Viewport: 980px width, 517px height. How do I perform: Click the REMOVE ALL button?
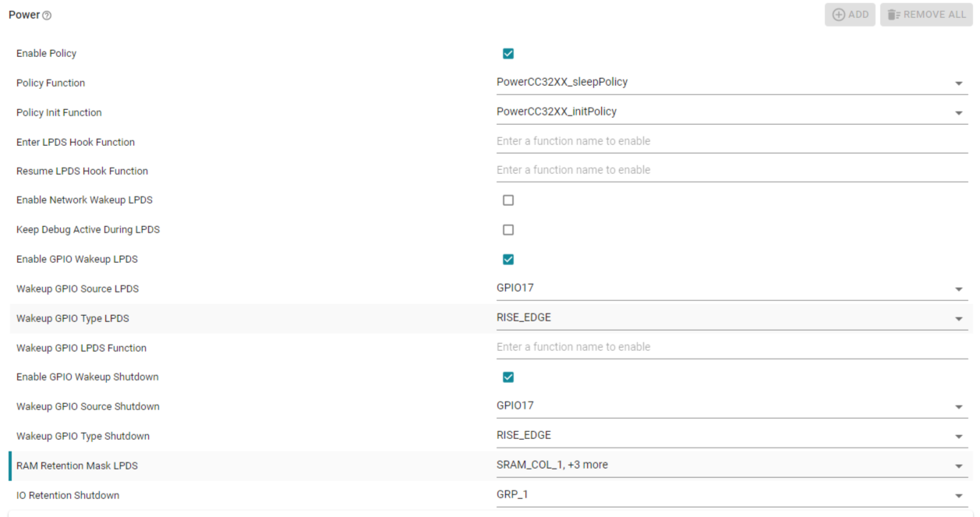(x=926, y=15)
